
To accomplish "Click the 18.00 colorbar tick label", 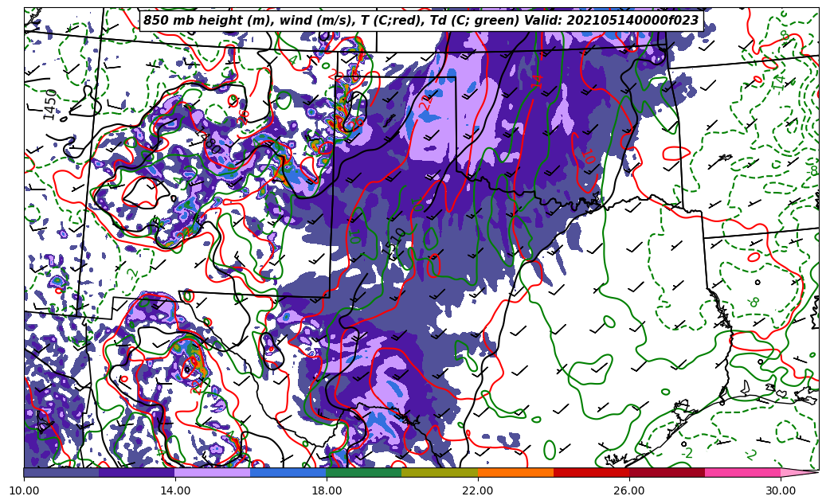I will point(326,490).
